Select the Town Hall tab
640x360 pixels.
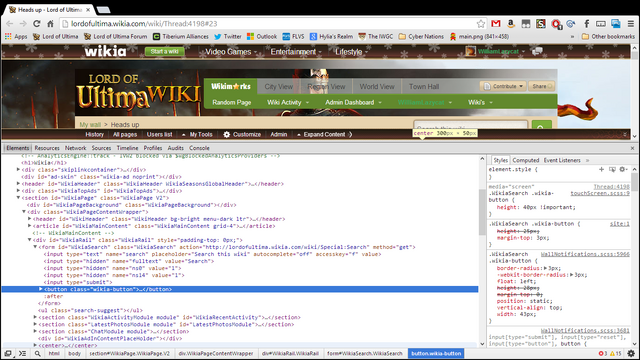tap(424, 87)
